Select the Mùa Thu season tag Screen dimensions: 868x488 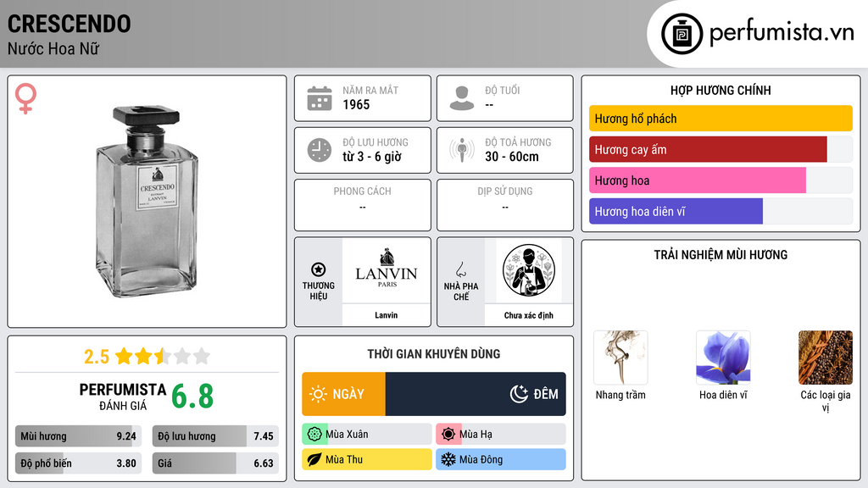tap(366, 459)
